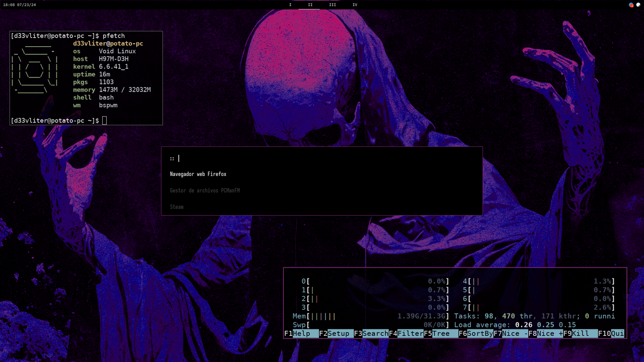
Task: Filter processes with F4Filter
Action: 406,333
